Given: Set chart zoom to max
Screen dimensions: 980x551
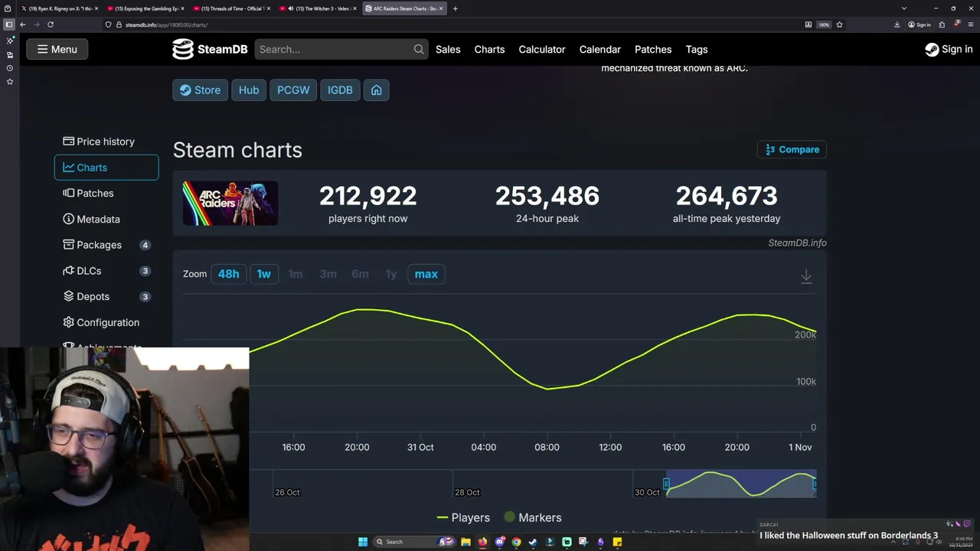Looking at the screenshot, I should click(x=426, y=274).
